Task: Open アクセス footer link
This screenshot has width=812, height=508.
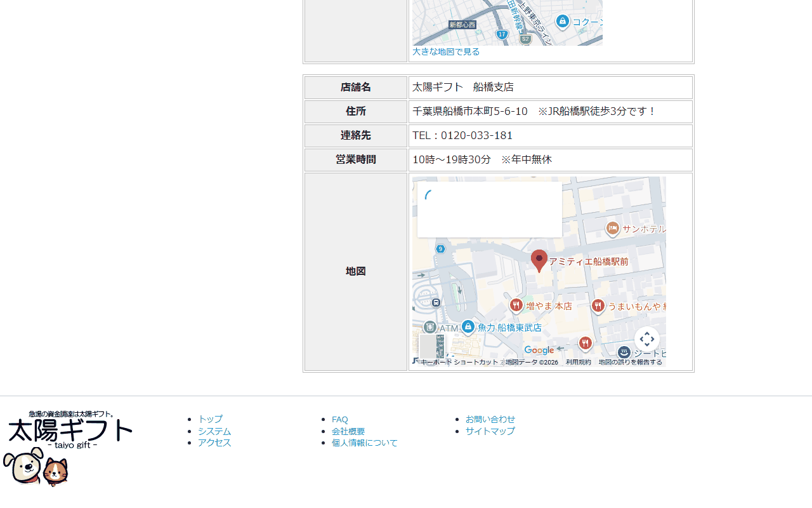Action: [214, 443]
